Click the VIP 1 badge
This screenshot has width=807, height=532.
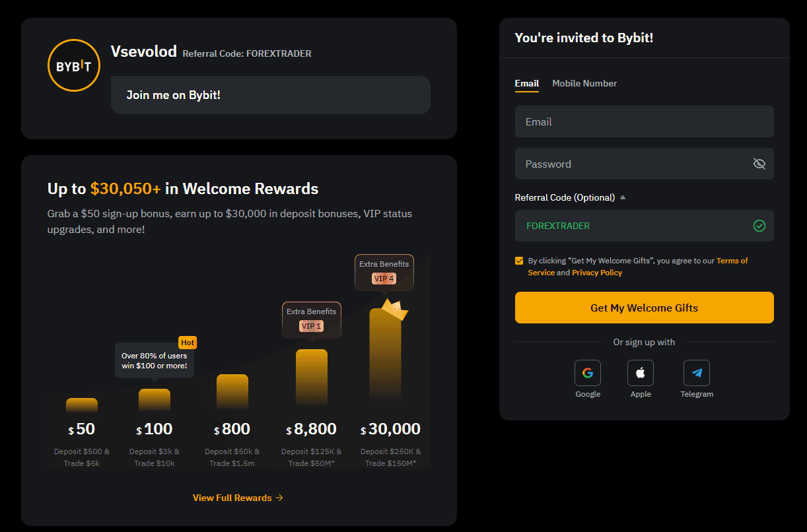click(311, 326)
